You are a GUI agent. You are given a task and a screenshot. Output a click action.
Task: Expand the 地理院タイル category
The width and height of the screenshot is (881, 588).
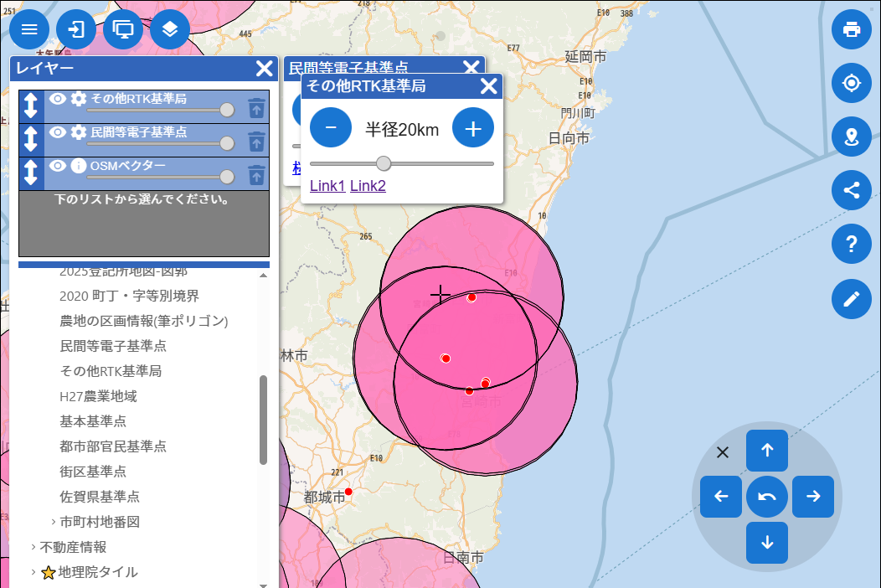(33, 572)
